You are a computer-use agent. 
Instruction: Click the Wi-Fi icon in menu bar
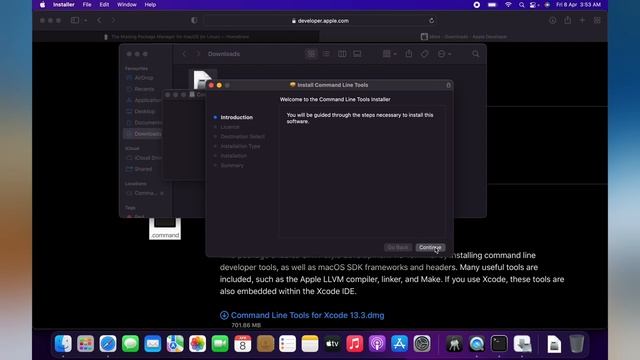(x=508, y=5)
